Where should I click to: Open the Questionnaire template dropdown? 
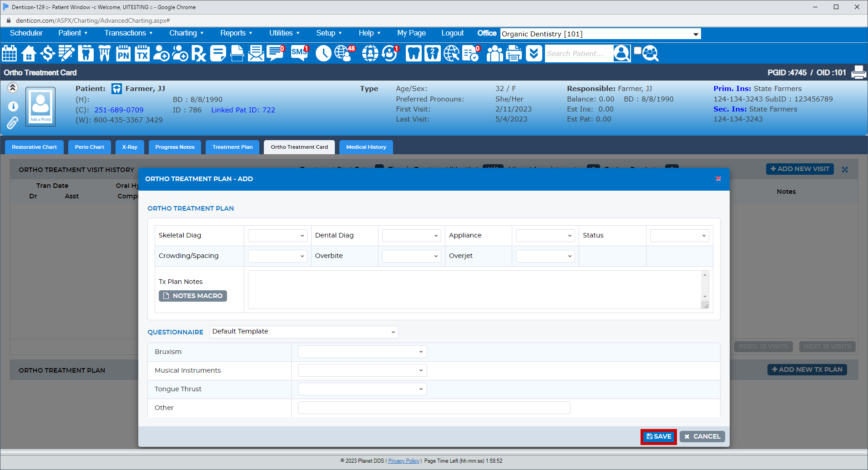click(303, 332)
